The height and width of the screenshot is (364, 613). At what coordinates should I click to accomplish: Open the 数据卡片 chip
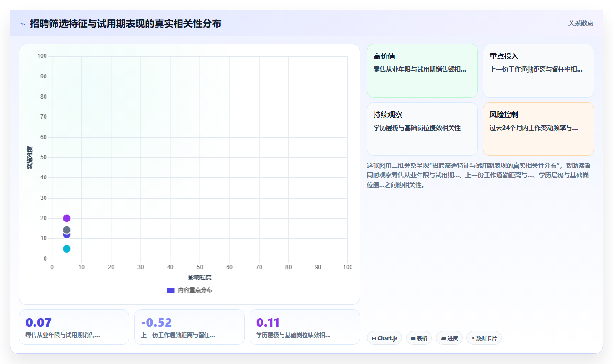(x=484, y=338)
